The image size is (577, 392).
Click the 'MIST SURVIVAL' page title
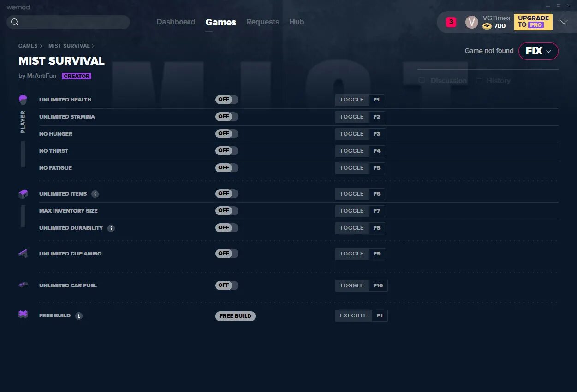click(61, 61)
